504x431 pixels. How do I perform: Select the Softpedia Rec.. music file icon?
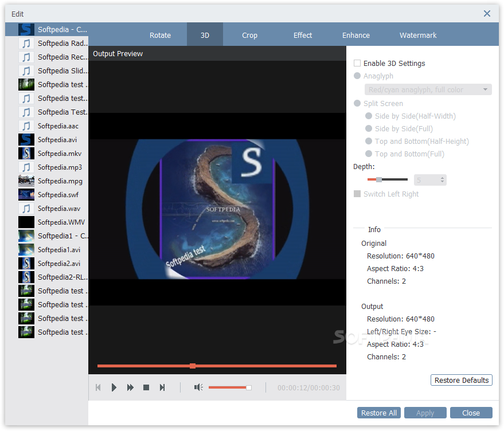point(26,57)
